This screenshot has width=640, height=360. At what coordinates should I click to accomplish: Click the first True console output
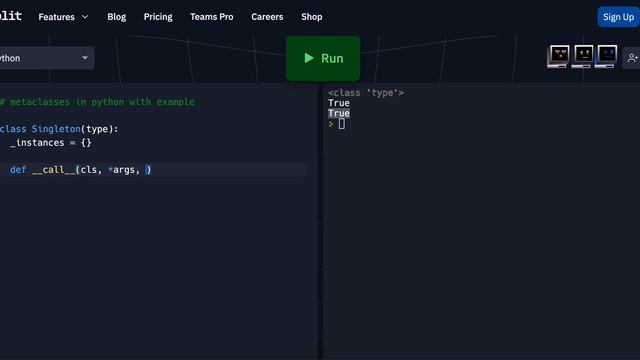click(x=339, y=103)
